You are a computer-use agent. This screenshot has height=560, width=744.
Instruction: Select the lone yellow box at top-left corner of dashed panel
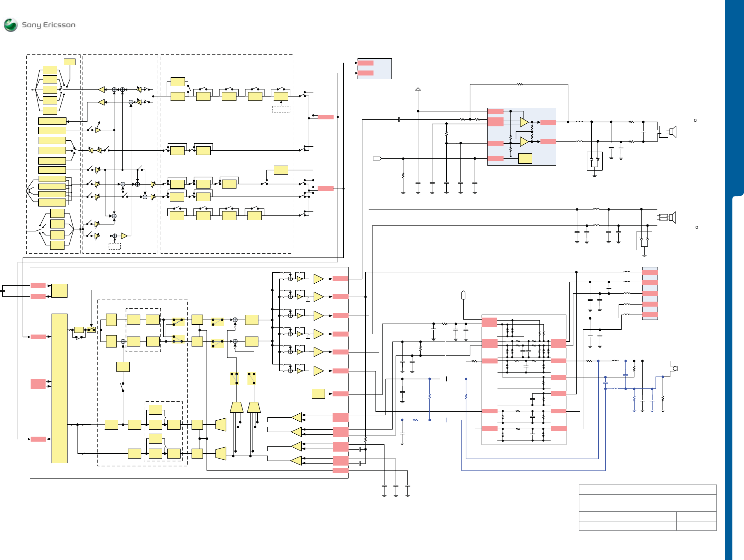[x=69, y=62]
